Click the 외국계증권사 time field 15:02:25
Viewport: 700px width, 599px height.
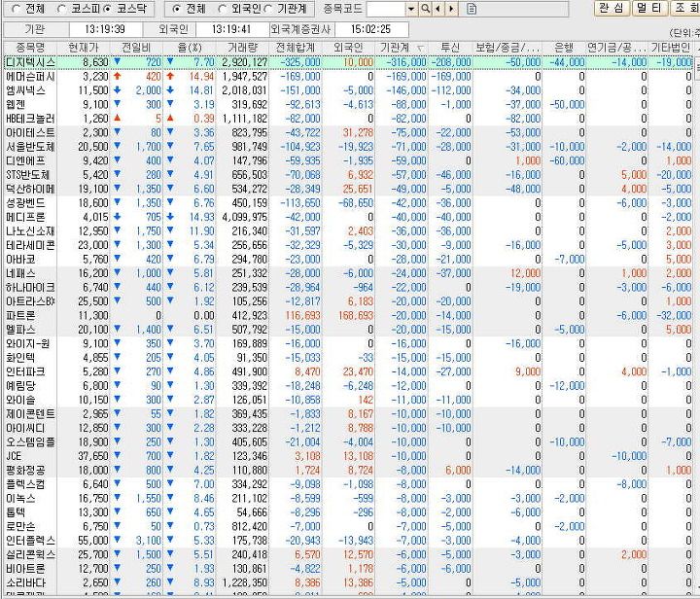tap(371, 29)
